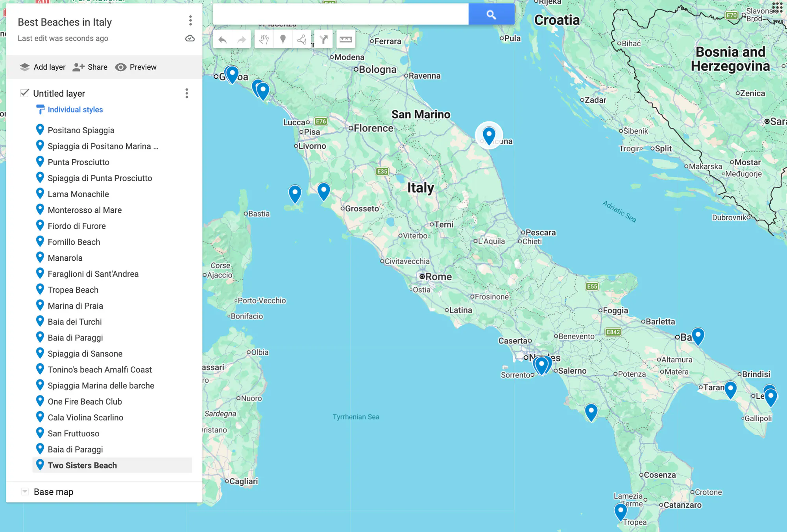This screenshot has height=532, width=787.
Task: Select the hand pan tool
Action: 264,39
